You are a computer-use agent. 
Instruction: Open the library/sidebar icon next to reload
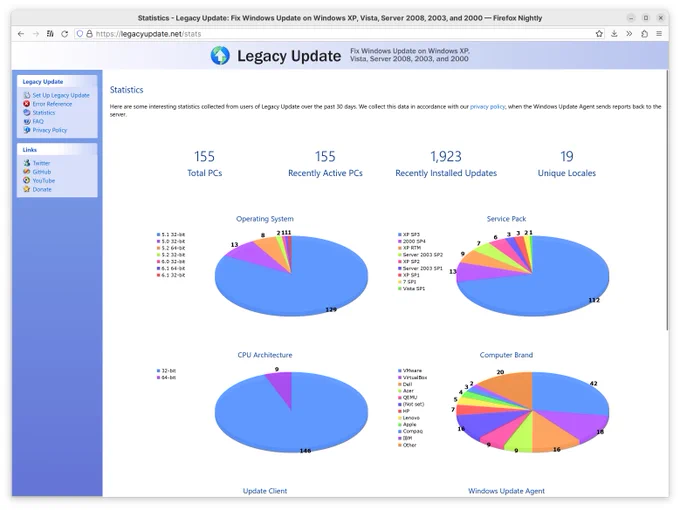pos(50,33)
